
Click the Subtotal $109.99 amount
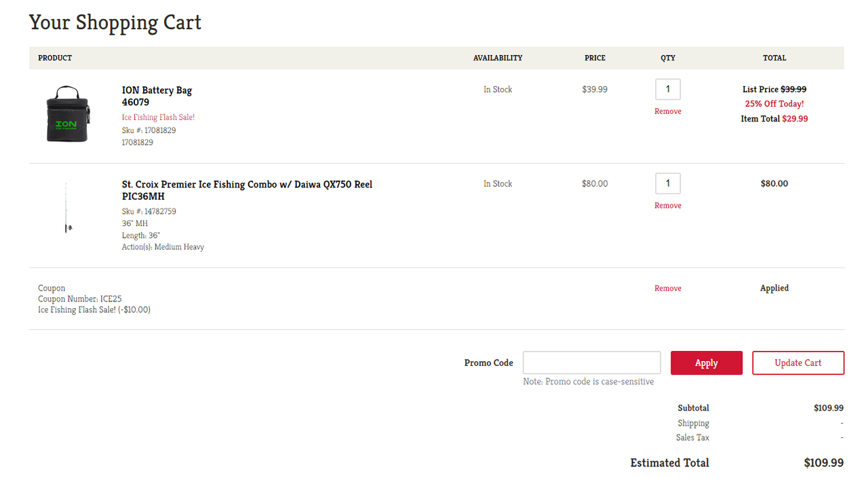tap(829, 408)
